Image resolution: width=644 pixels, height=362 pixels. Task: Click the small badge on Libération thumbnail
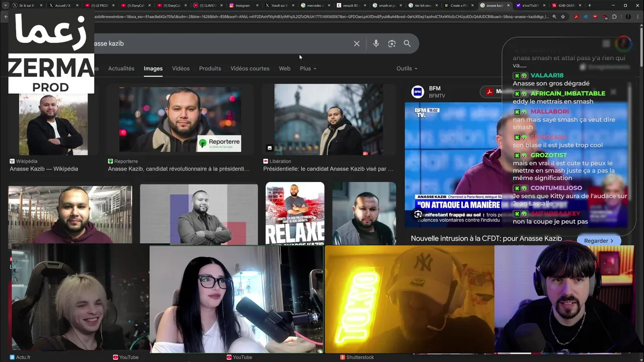tap(270, 148)
